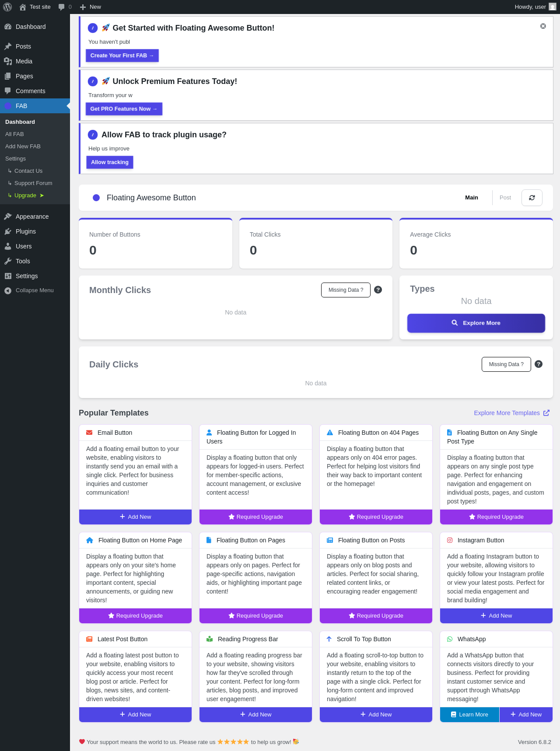The image size is (560, 751).
Task: Click the Reading Progress Bar icon
Action: [x=210, y=639]
